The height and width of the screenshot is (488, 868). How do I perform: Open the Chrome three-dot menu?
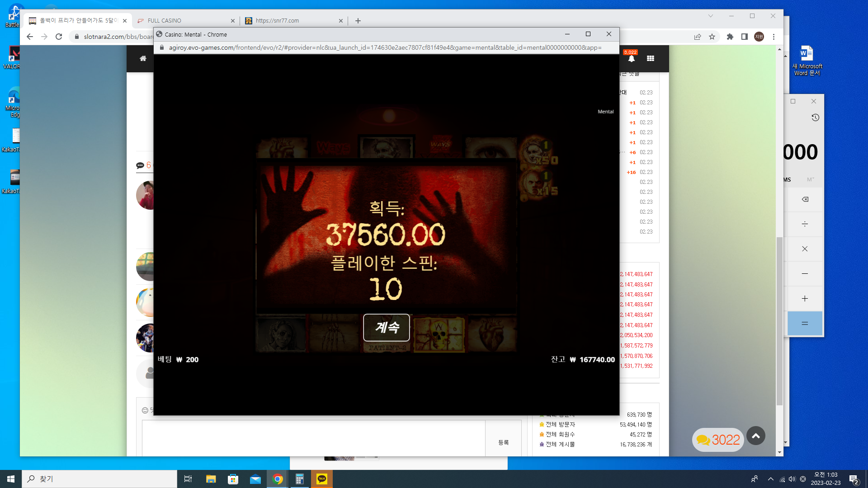[x=774, y=37]
